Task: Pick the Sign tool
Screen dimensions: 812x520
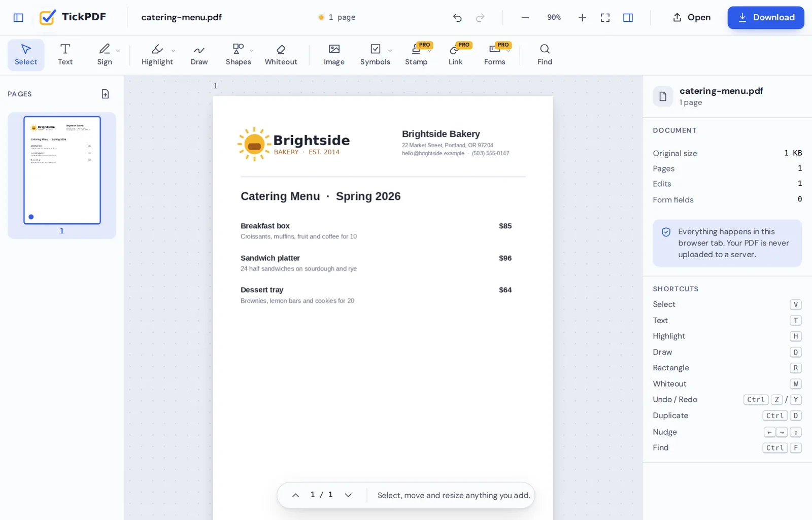Action: click(105, 55)
